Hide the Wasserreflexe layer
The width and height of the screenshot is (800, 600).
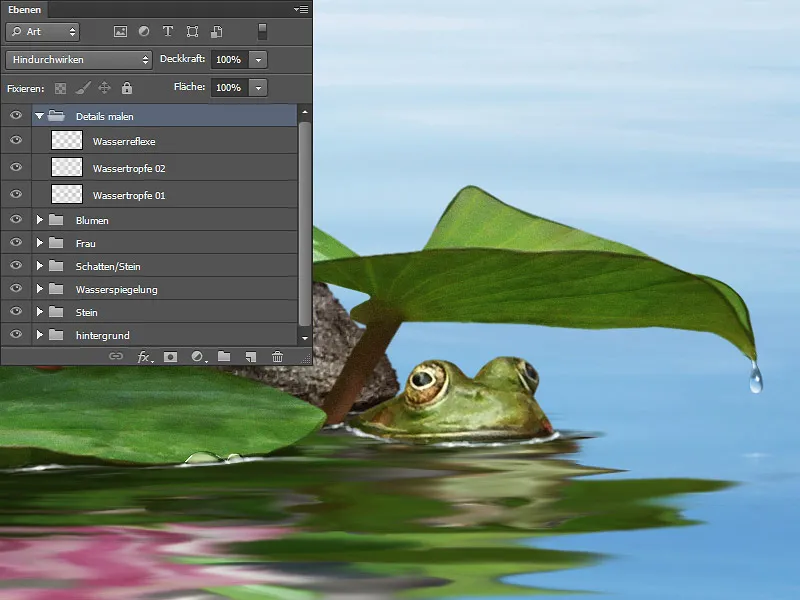(x=16, y=140)
